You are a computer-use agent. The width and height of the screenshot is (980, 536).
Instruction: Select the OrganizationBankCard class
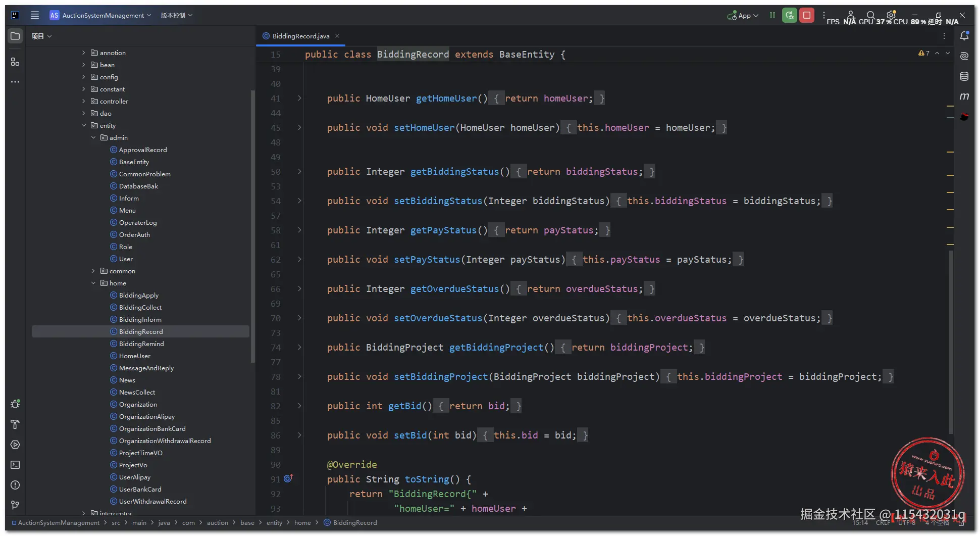click(x=152, y=428)
